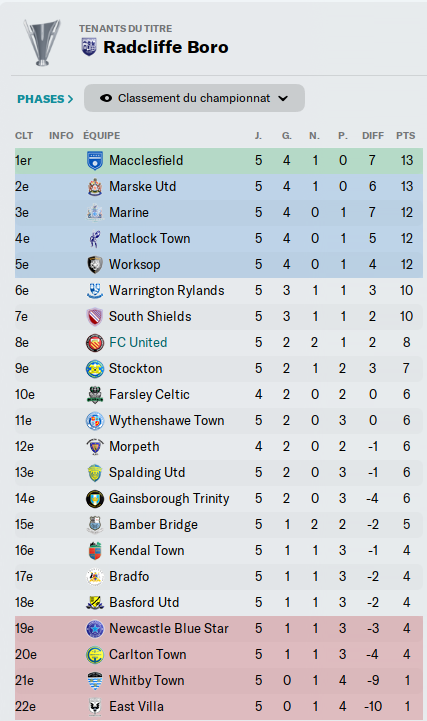Click the eye icon in view selector
Image resolution: width=427 pixels, height=721 pixels.
click(x=106, y=98)
